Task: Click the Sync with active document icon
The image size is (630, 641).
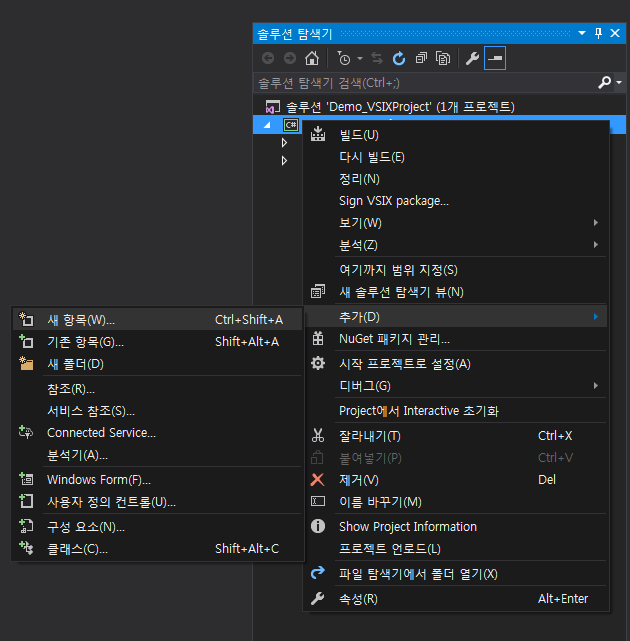Action: point(377,58)
